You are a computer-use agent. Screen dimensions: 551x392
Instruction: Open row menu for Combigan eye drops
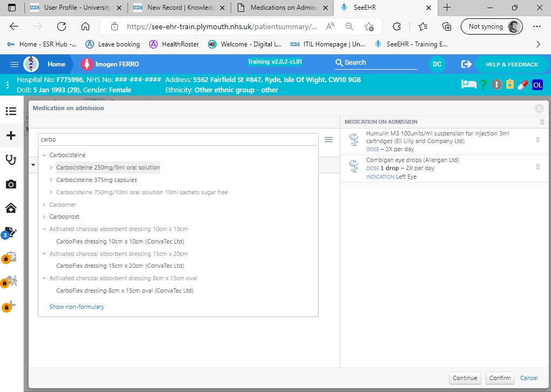point(537,167)
